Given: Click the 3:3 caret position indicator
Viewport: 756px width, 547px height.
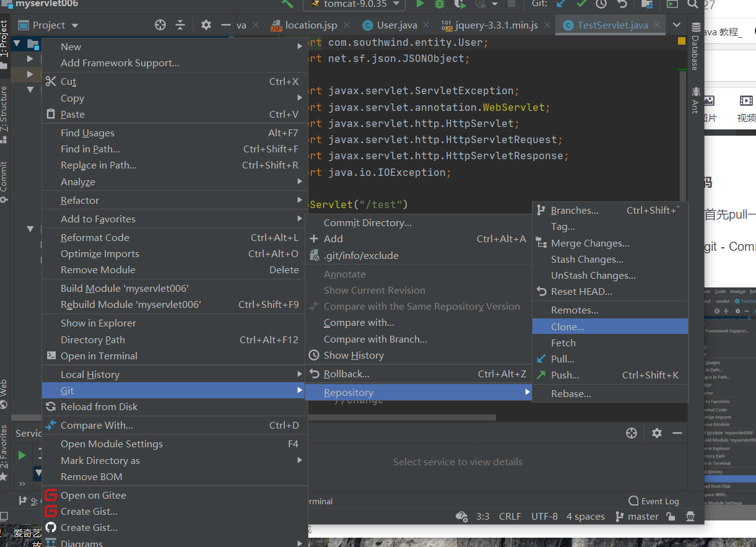Looking at the screenshot, I should (x=483, y=516).
